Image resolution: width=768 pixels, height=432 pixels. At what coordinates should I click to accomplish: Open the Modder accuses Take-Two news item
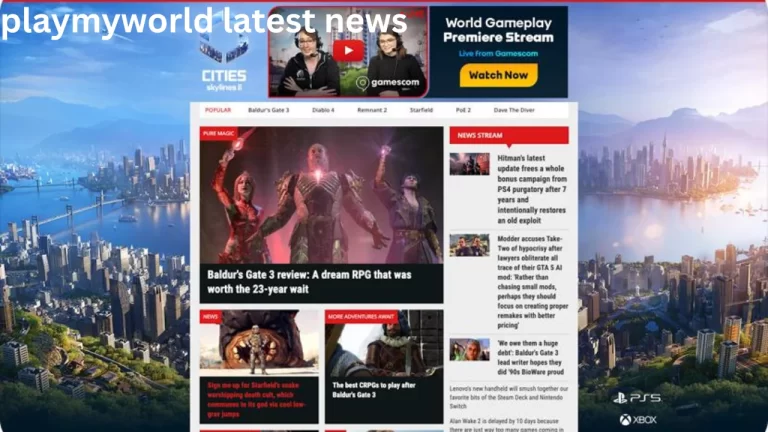tap(532, 282)
